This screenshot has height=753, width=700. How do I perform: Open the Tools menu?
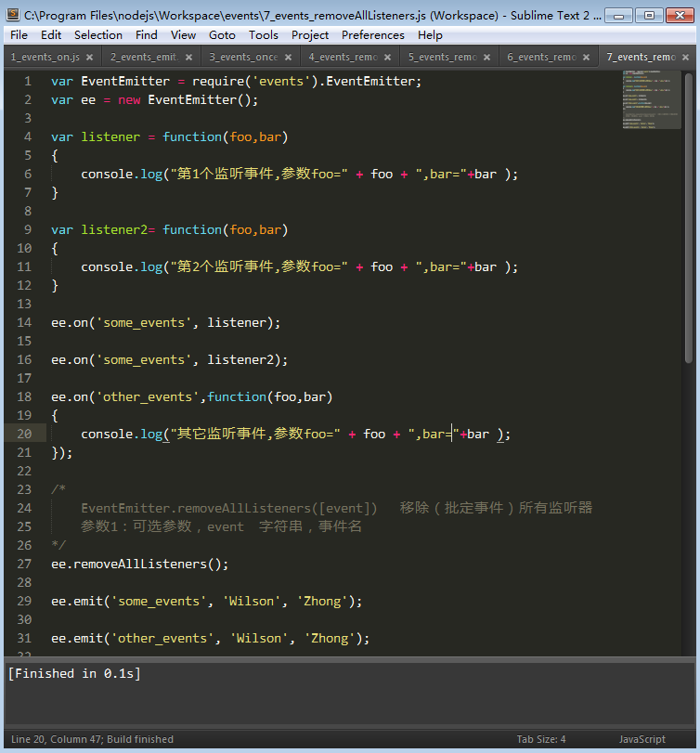coord(264,35)
